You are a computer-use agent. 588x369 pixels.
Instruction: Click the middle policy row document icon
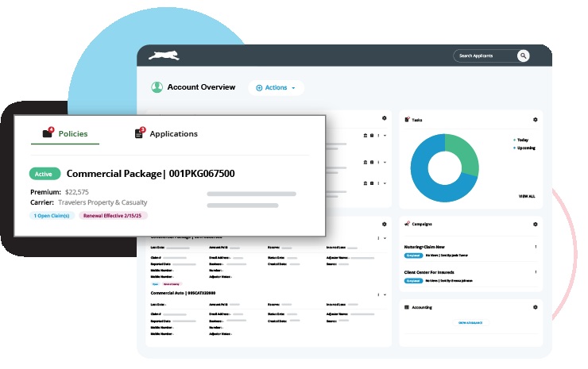coord(372,162)
